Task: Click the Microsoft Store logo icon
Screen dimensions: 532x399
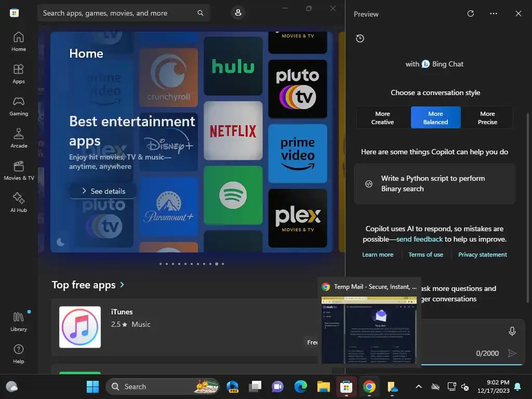Action: (14, 13)
